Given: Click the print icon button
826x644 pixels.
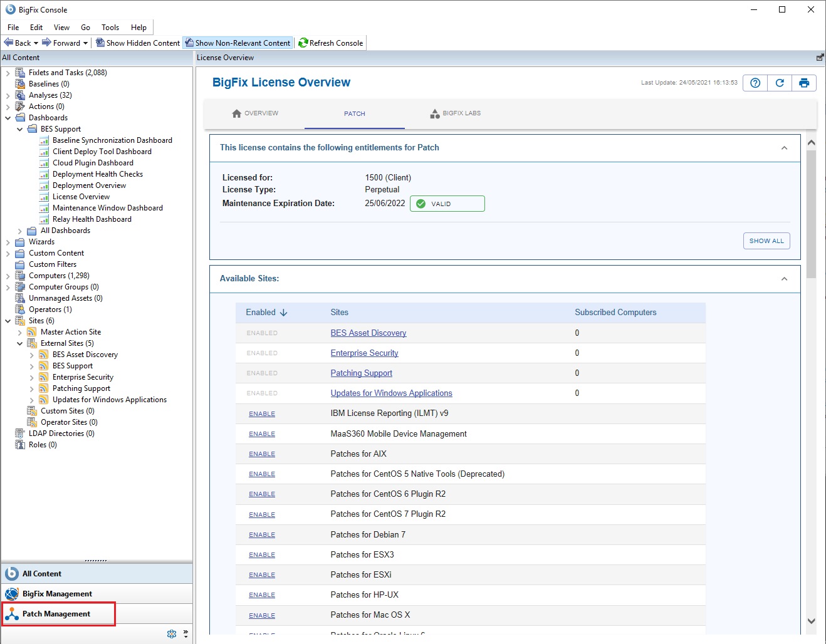Looking at the screenshot, I should pyautogui.click(x=804, y=83).
